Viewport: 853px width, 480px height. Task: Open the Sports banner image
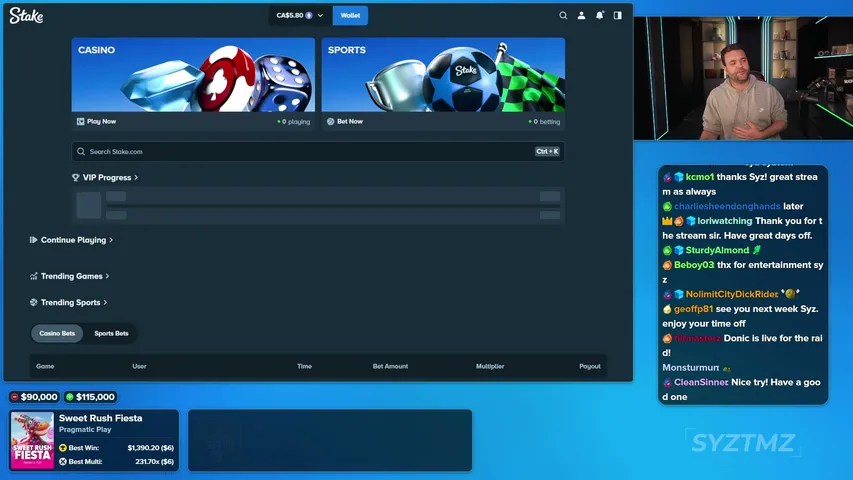443,75
